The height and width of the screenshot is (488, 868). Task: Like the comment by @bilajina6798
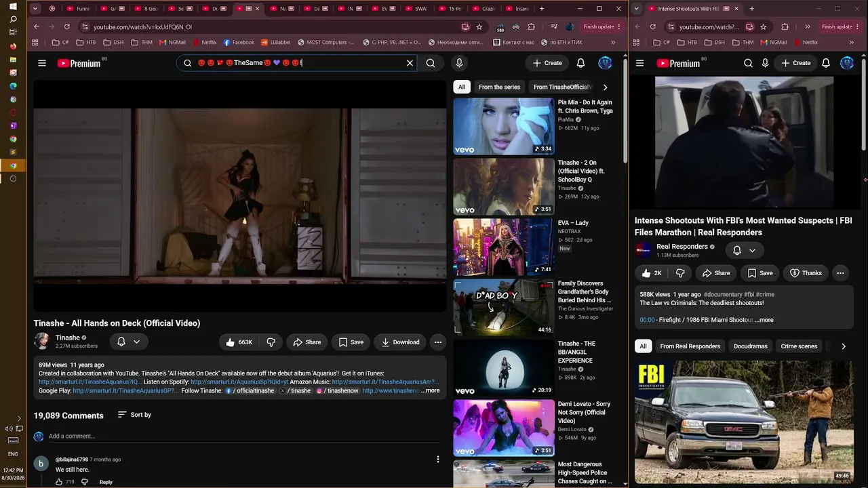coord(59,482)
